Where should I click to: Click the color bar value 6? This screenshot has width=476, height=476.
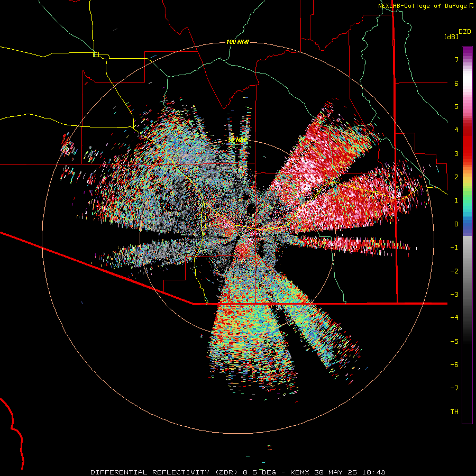[x=456, y=83]
